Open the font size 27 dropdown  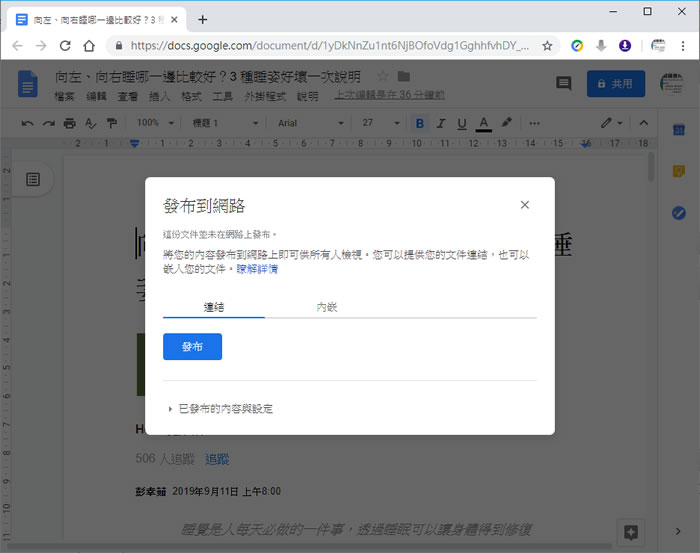(x=381, y=123)
